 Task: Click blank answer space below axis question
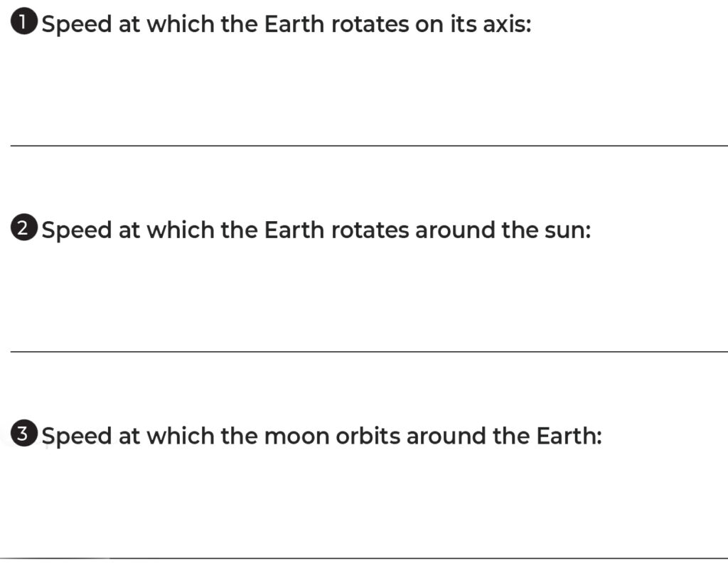(x=369, y=90)
